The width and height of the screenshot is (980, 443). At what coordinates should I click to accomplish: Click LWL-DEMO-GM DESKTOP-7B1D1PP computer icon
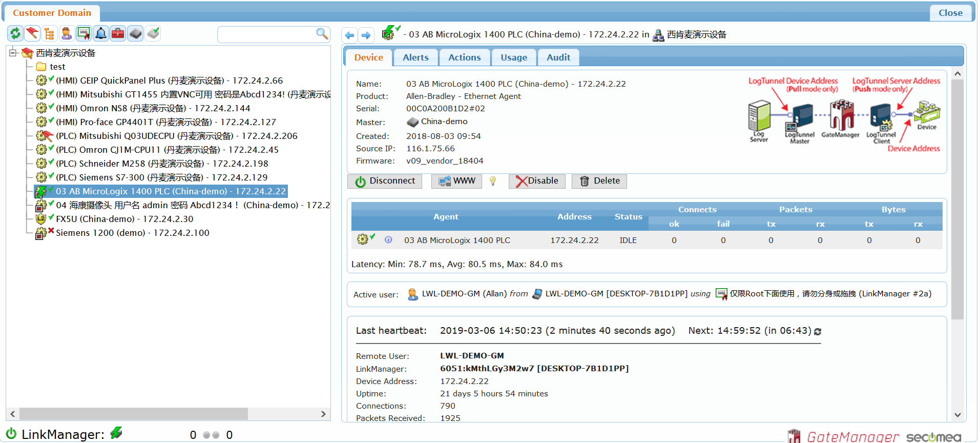coord(537,294)
